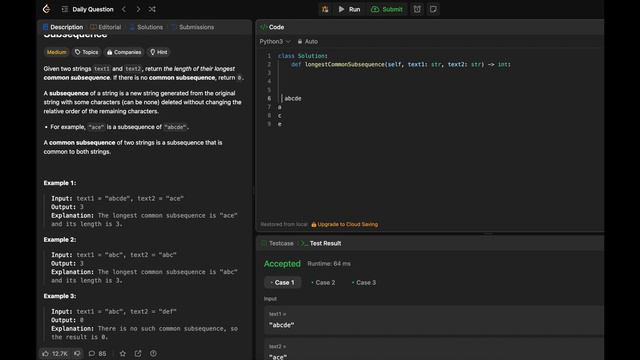Open the debugger icon beside Run

(x=325, y=9)
